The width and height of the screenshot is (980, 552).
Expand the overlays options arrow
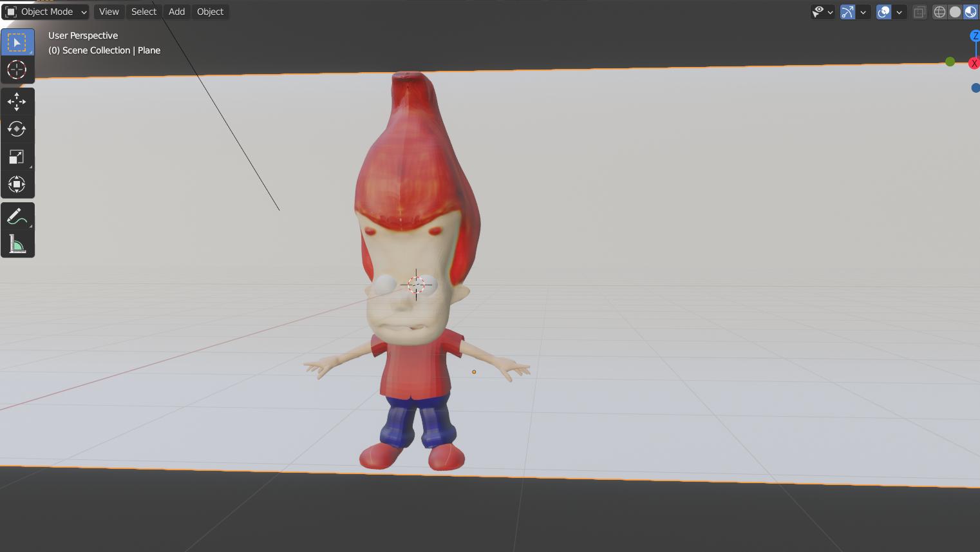tap(900, 12)
